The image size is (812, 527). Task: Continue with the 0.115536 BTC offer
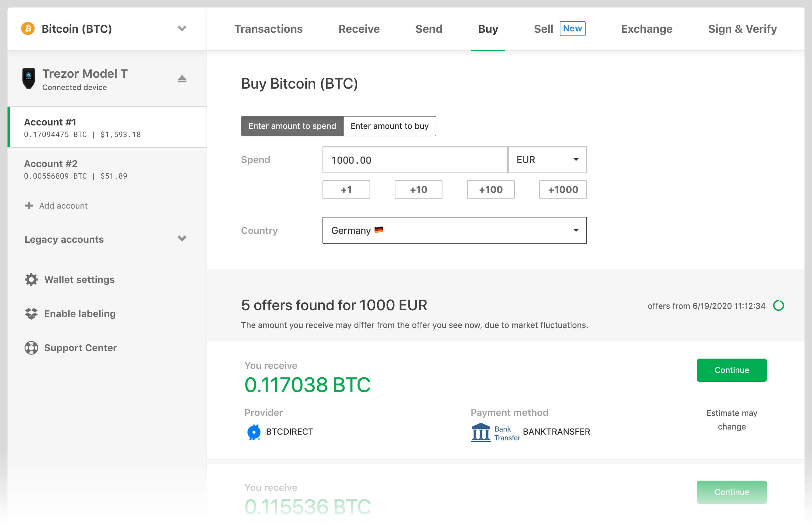[732, 492]
